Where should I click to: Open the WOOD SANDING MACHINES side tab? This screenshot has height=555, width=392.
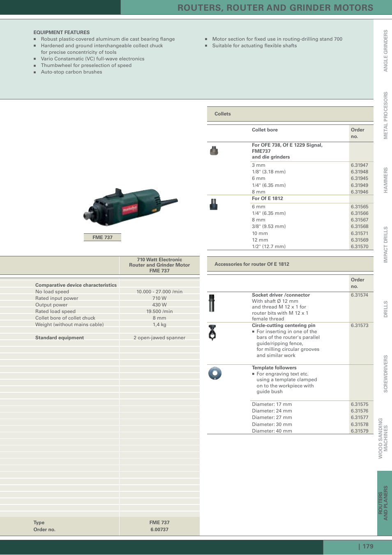(x=383, y=438)
